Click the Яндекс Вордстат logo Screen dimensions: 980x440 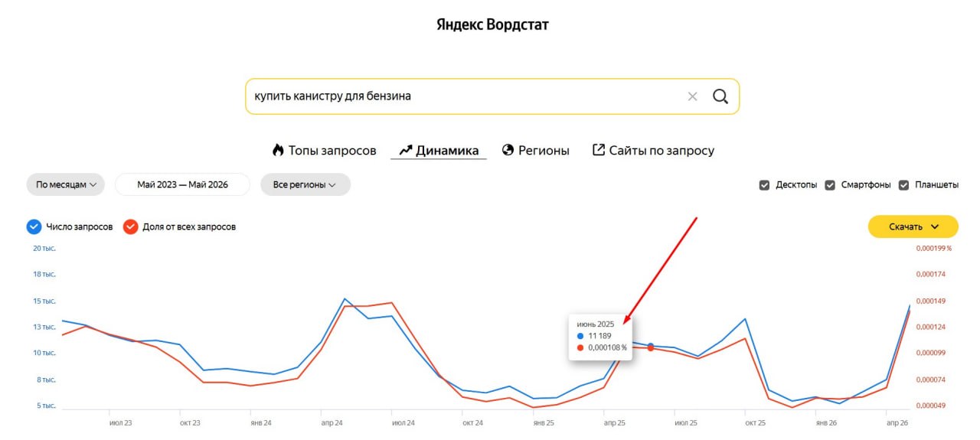[492, 24]
